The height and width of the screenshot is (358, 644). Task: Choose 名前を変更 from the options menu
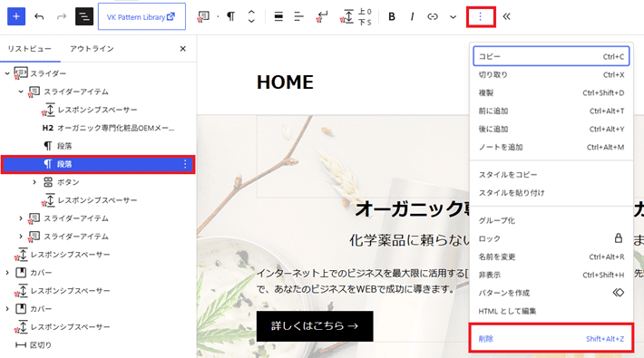point(551,256)
